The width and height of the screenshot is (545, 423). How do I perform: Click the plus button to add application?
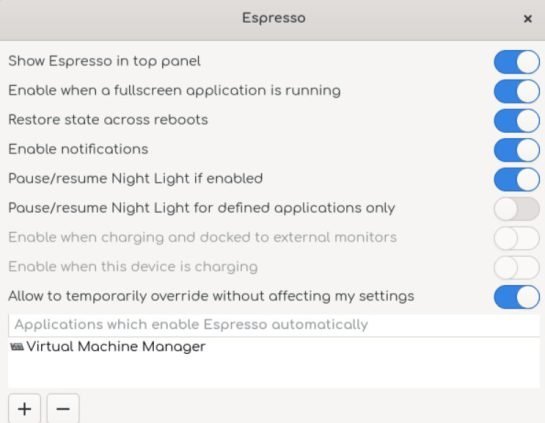pyautogui.click(x=24, y=409)
